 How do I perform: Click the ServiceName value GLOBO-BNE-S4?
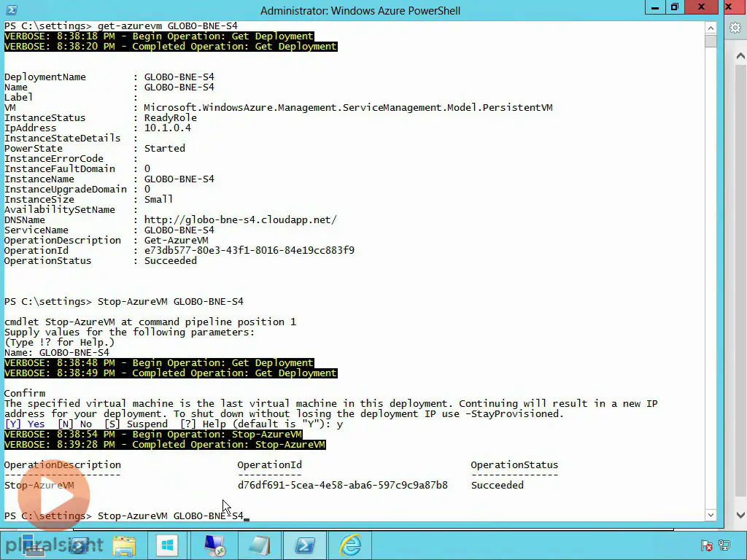(x=179, y=230)
